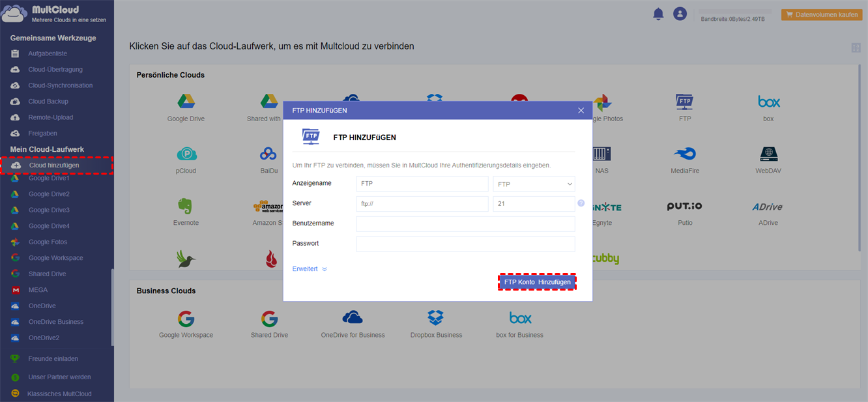Open OneDrive2 in sidebar
The image size is (868, 402).
coord(44,337)
